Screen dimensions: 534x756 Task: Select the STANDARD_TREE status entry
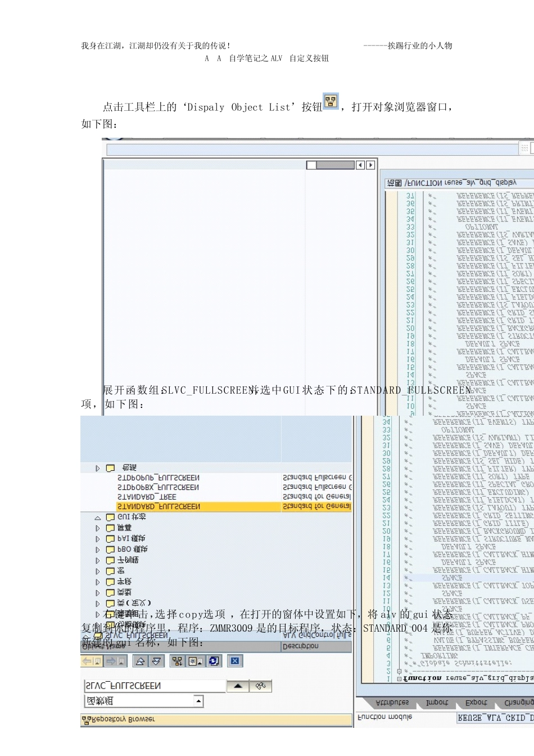[147, 497]
